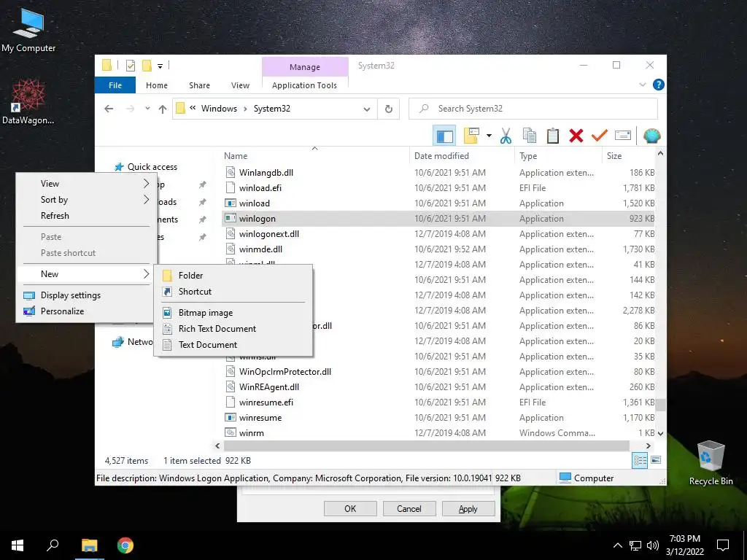
Task: Go back with the left arrow
Action: 109,109
